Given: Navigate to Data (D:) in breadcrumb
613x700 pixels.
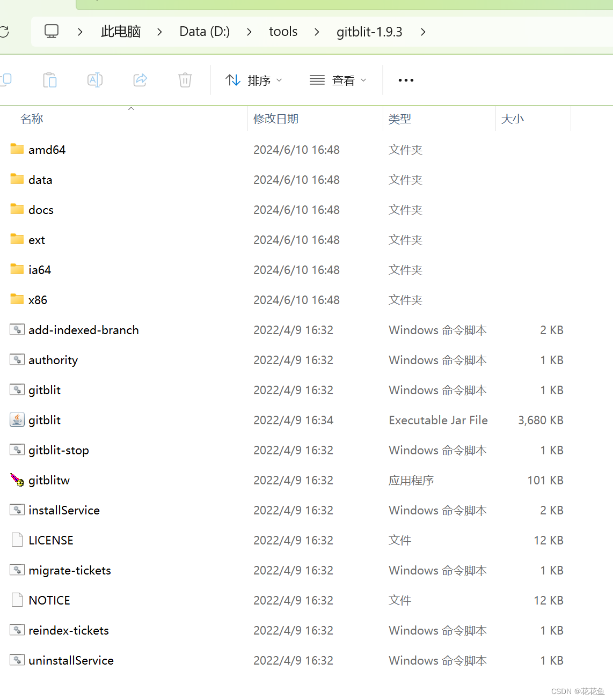Looking at the screenshot, I should pyautogui.click(x=205, y=32).
